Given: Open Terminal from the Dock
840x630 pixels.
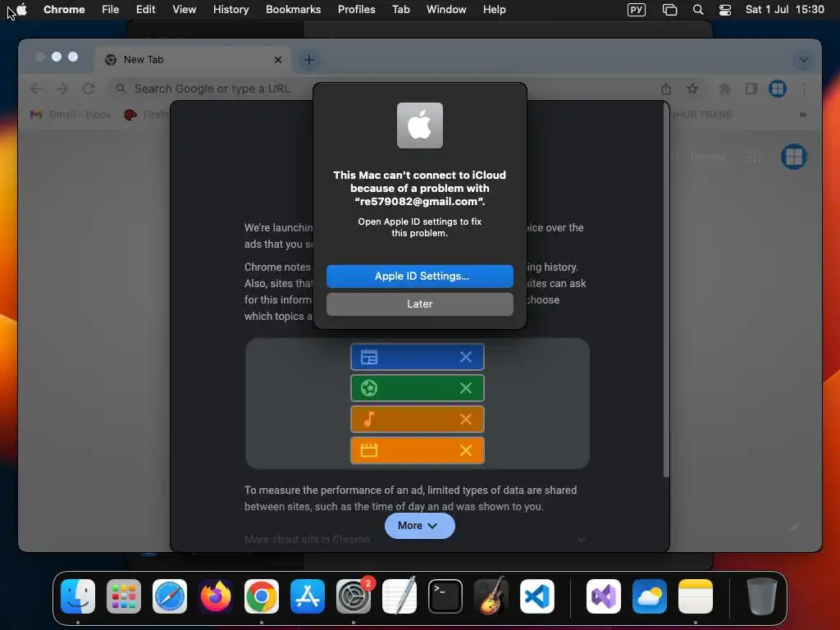Looking at the screenshot, I should coord(445,596).
